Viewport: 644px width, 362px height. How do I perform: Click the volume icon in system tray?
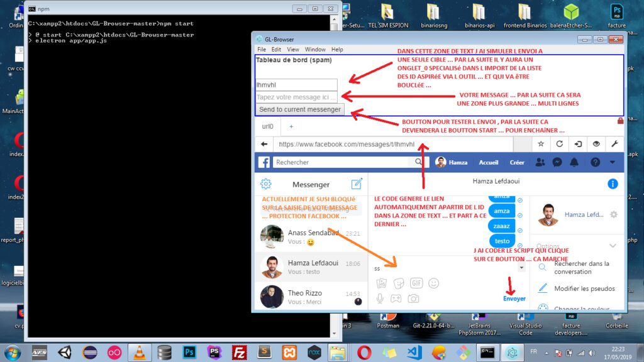click(x=592, y=353)
